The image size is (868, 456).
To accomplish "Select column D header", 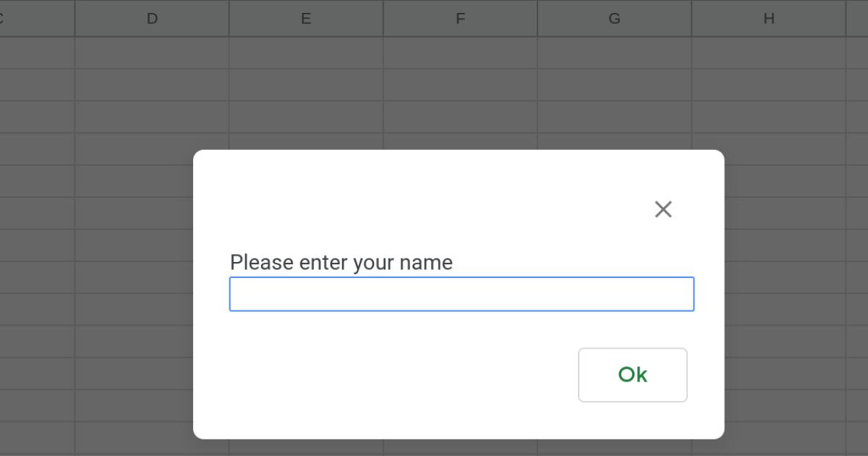I will [151, 19].
